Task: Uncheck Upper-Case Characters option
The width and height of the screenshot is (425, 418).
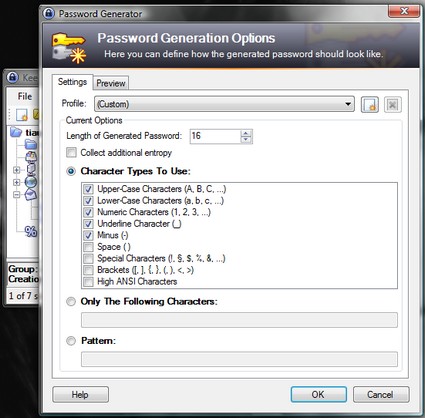Action: click(88, 189)
